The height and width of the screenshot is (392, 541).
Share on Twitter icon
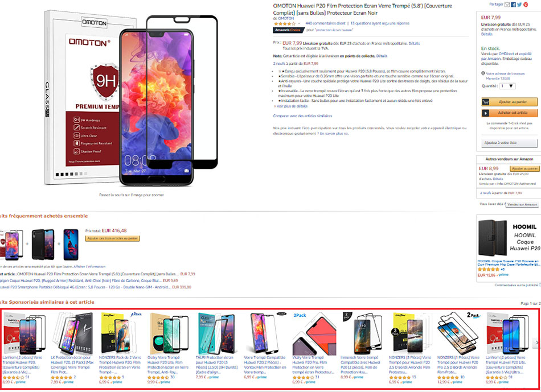point(519,5)
